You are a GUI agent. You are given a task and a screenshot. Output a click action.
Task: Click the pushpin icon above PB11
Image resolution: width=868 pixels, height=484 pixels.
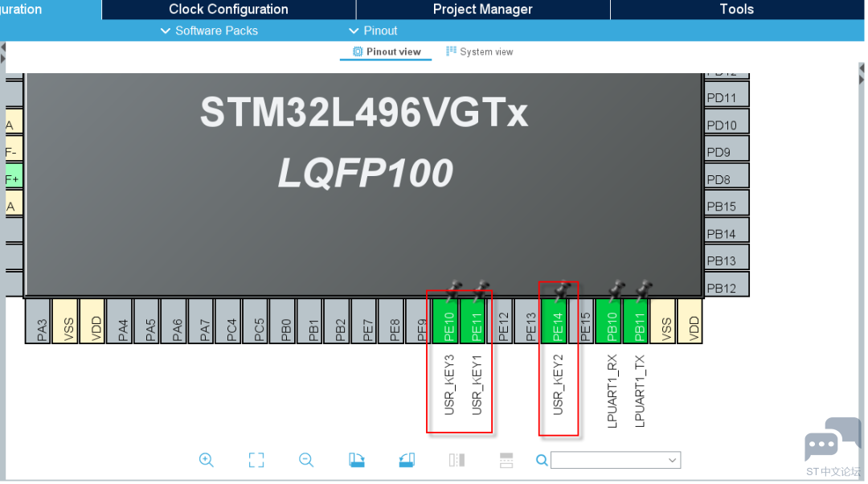[644, 289]
